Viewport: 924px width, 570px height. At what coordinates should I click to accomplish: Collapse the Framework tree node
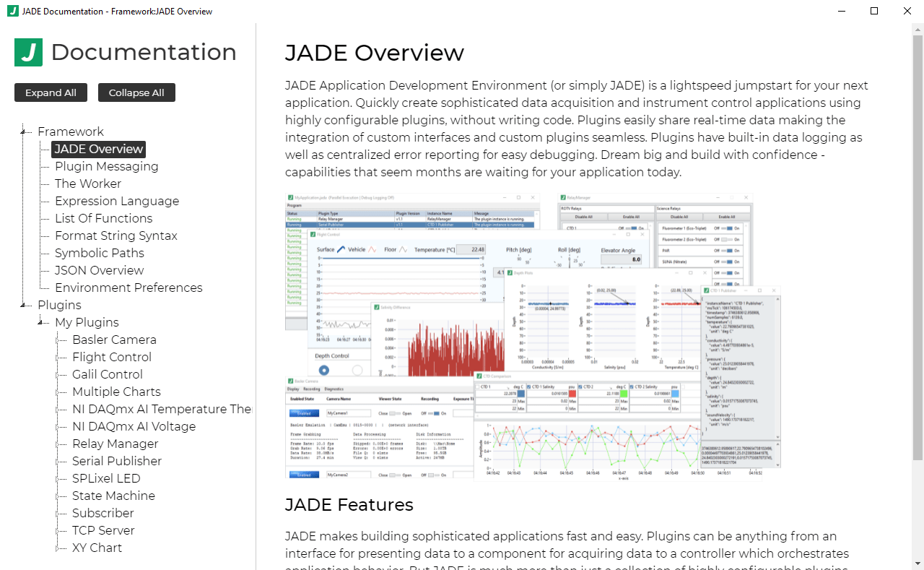coord(22,131)
